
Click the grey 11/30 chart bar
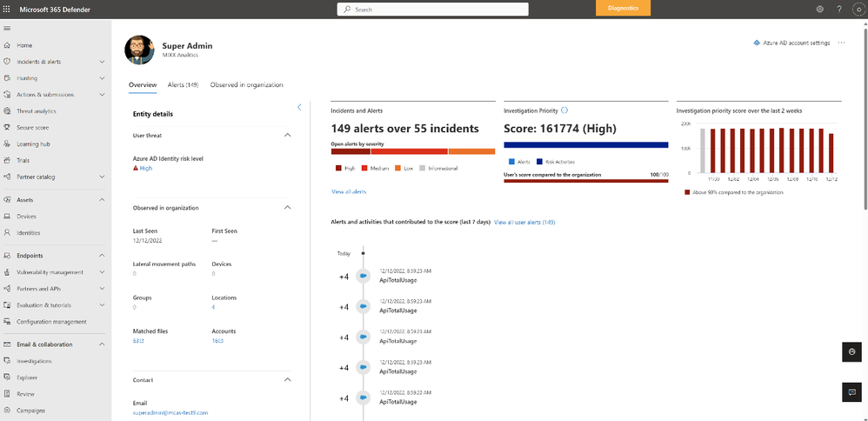[x=703, y=150]
